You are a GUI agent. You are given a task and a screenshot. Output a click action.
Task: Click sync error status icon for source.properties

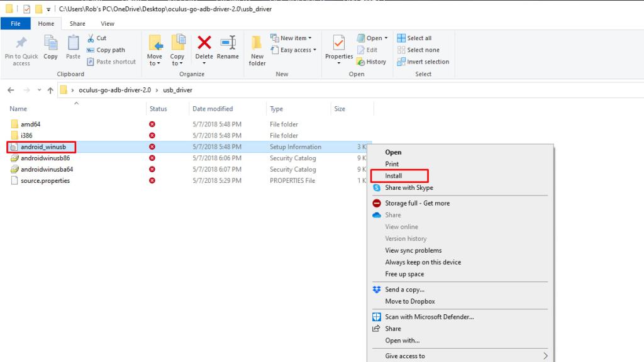[x=152, y=180]
